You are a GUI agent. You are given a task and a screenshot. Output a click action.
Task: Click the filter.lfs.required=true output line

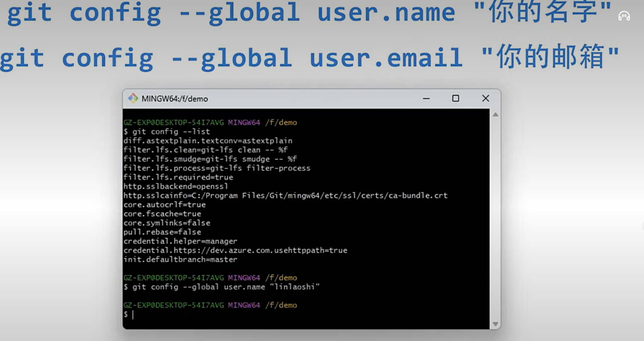click(x=178, y=177)
